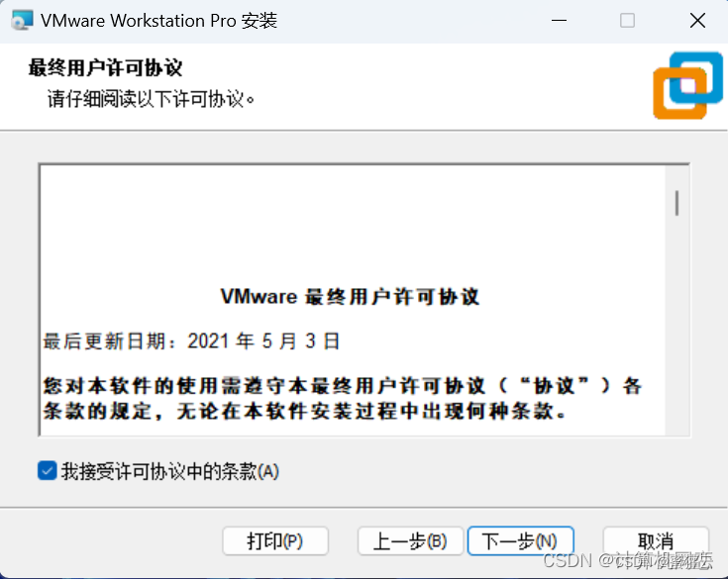Viewport: 728px width, 579px height.
Task: Click the VMware 最终用户许可协议 heading in the license
Action: click(x=350, y=297)
